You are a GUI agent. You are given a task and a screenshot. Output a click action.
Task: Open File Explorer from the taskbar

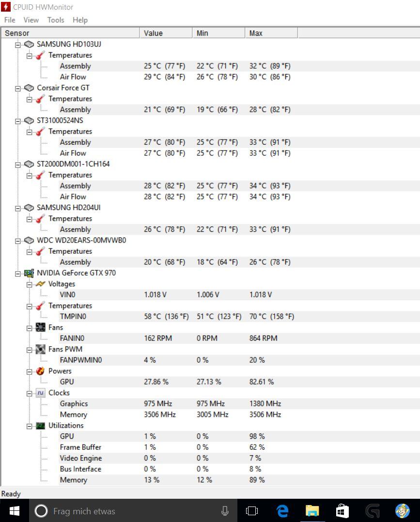pyautogui.click(x=312, y=511)
